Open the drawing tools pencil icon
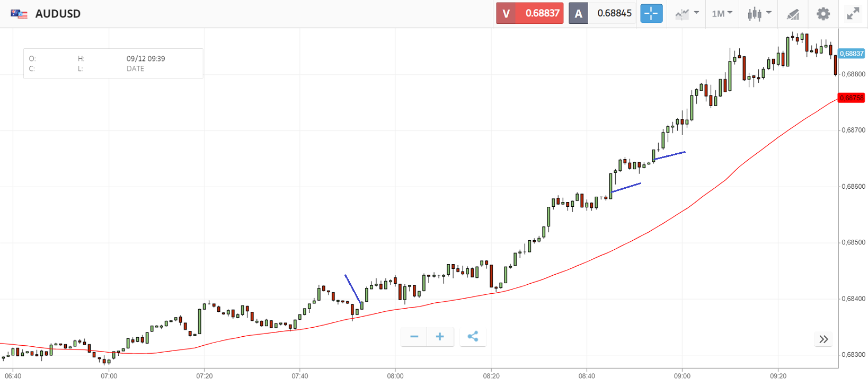 [x=793, y=14]
